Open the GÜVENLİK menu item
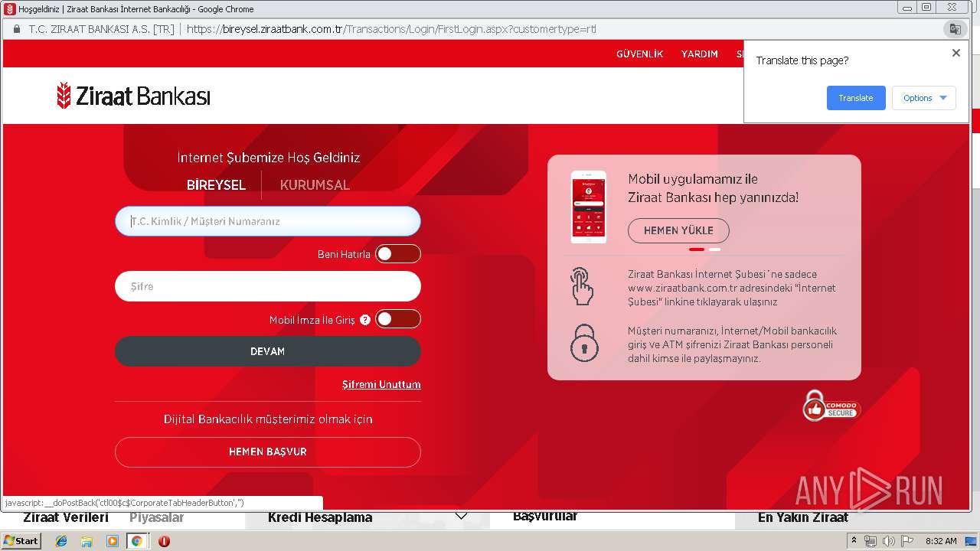The width and height of the screenshot is (980, 551). click(639, 54)
